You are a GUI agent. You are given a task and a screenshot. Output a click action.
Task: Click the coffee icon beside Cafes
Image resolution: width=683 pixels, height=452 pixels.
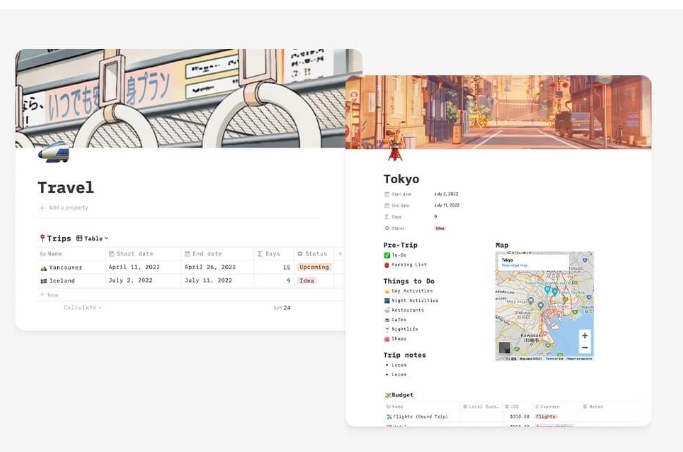click(x=386, y=320)
